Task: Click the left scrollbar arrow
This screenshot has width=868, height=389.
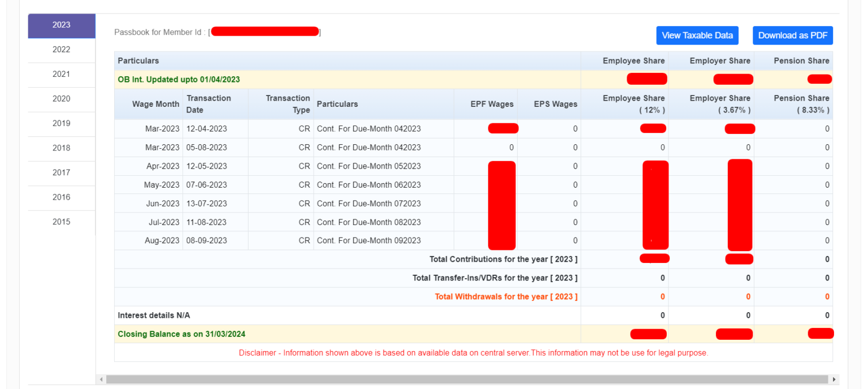Action: coord(102,379)
